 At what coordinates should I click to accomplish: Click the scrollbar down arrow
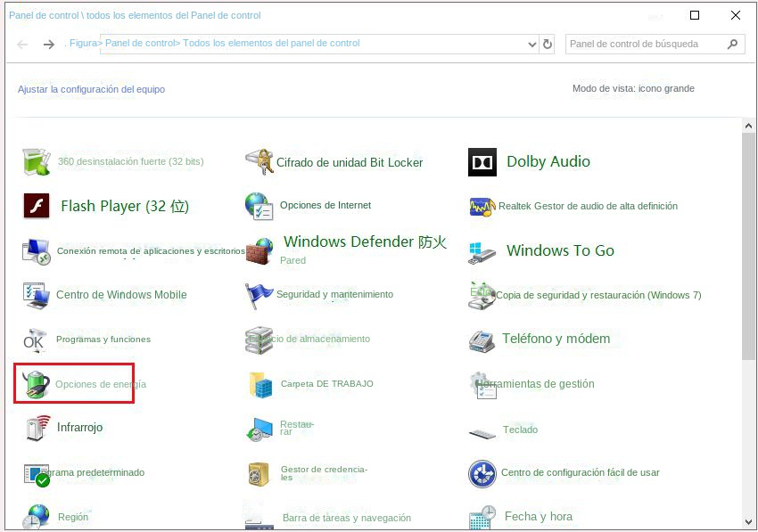click(748, 522)
